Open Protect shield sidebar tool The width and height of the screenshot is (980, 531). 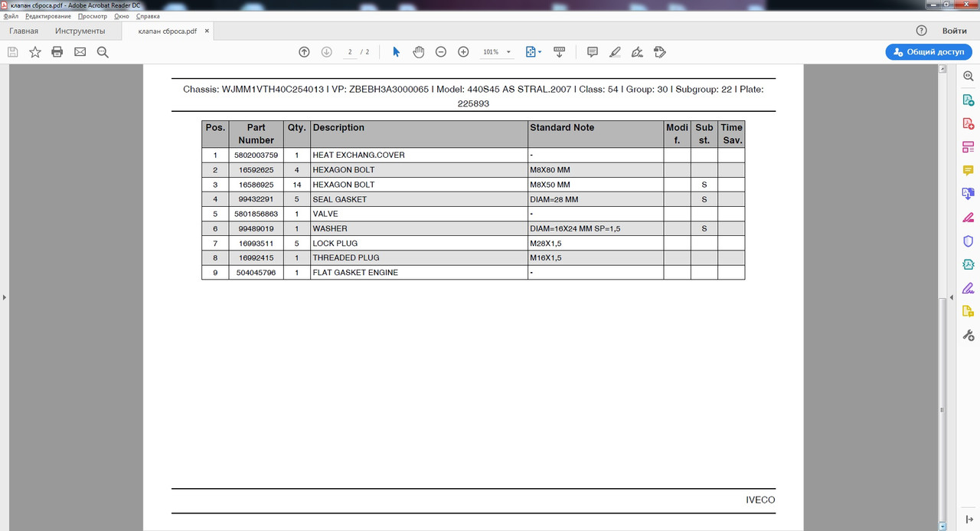point(968,241)
